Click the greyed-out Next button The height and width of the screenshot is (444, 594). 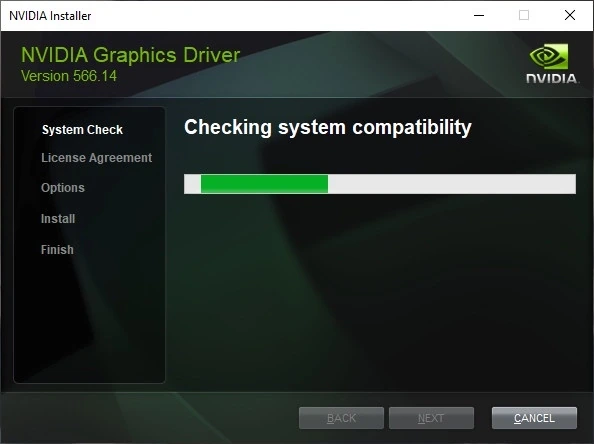(x=431, y=418)
